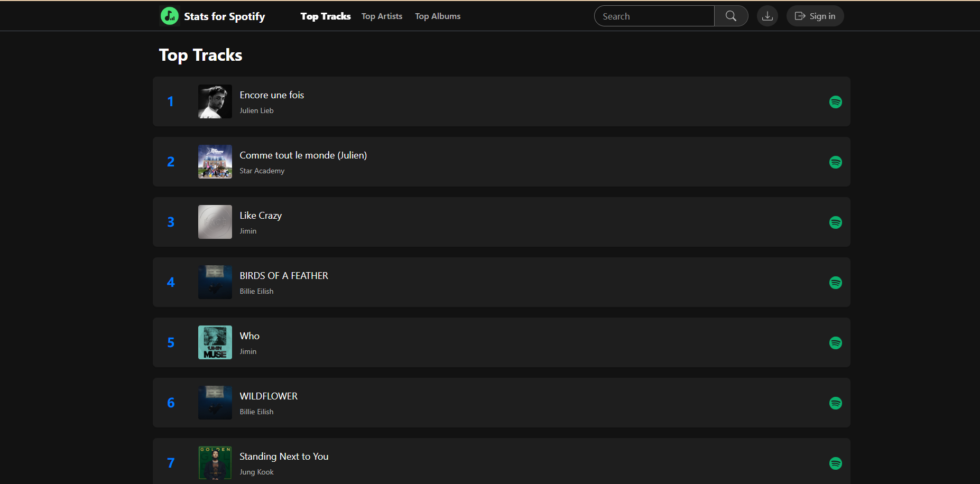Select the Top Tracks navigation item
Viewport: 980px width, 484px height.
(x=325, y=16)
